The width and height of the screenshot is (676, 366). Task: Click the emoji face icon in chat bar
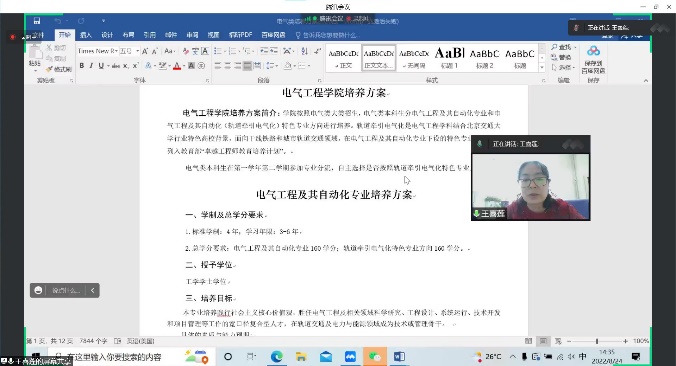38,290
